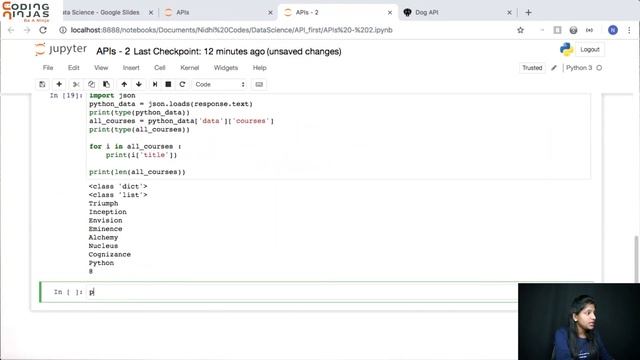Open the Widgets menu
This screenshot has width=640, height=360.
coord(226,68)
